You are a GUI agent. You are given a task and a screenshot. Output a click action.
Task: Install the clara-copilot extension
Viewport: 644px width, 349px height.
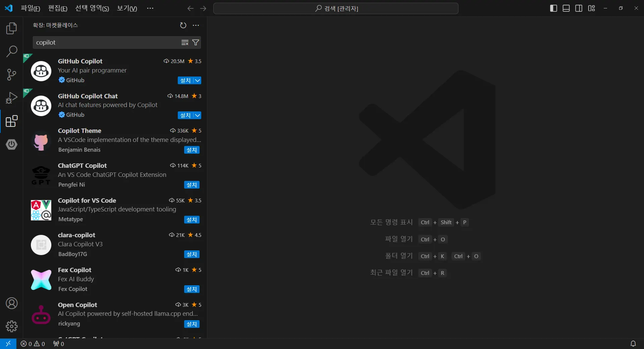[x=192, y=254]
